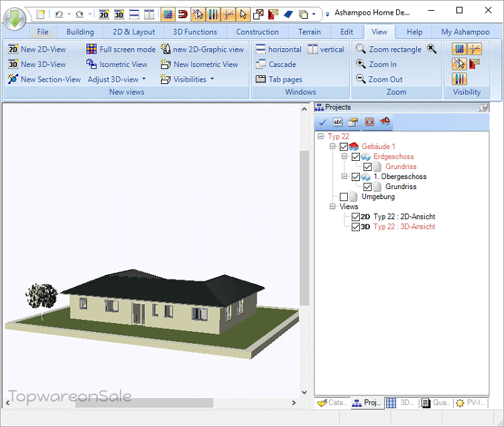Screen dimensions: 504x427
Task: Tile windows vertically from the quick toolbar icon
Action: pos(149,15)
